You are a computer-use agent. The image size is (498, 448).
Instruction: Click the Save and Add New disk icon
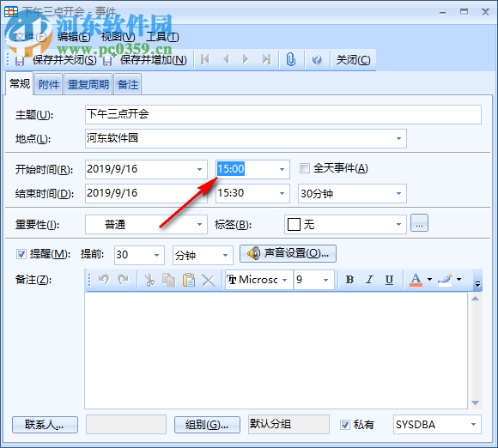pos(107,60)
